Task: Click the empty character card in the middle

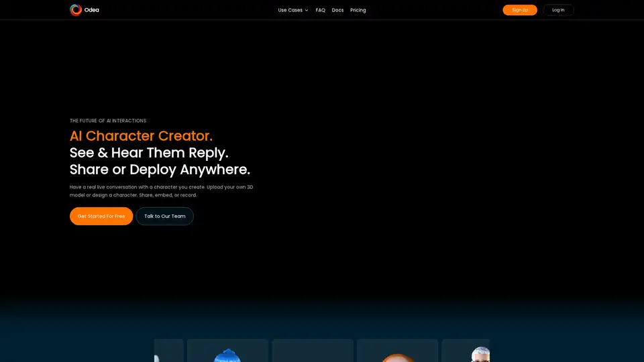Action: pyautogui.click(x=313, y=351)
